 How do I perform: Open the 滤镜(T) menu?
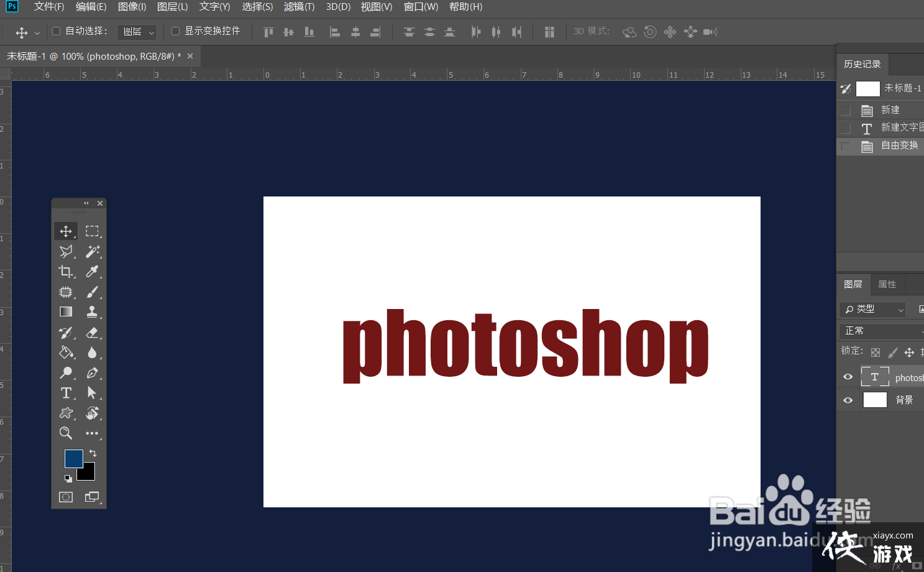[299, 7]
